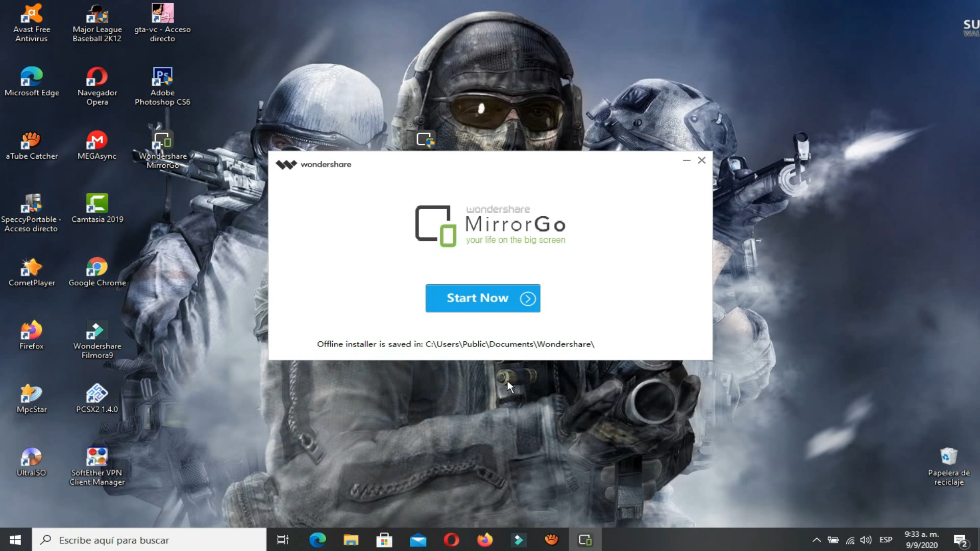This screenshot has height=551, width=980.
Task: Open Papelera de reciclaje
Action: (x=948, y=457)
